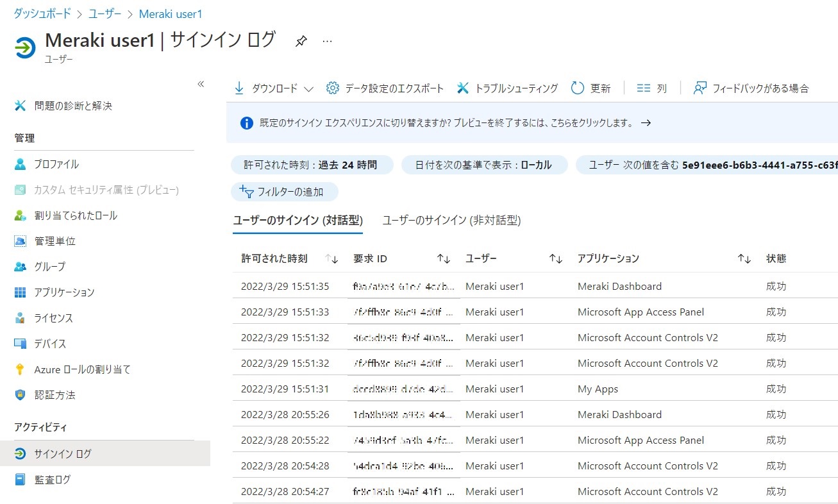This screenshot has width=838, height=504.
Task: Go to ダッシュボード breadcrumb link
Action: [x=42, y=13]
